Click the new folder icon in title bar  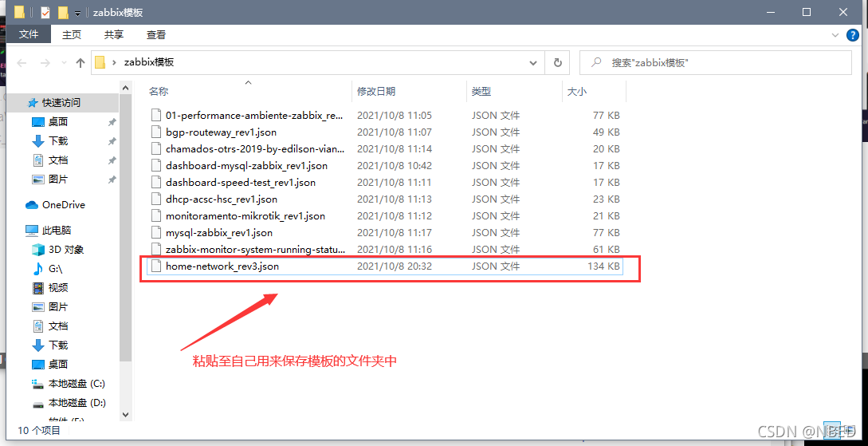pyautogui.click(x=62, y=12)
